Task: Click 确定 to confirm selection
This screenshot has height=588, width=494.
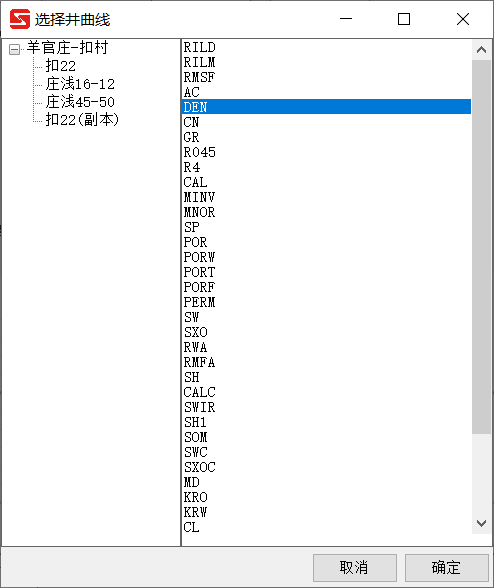Action: point(446,568)
